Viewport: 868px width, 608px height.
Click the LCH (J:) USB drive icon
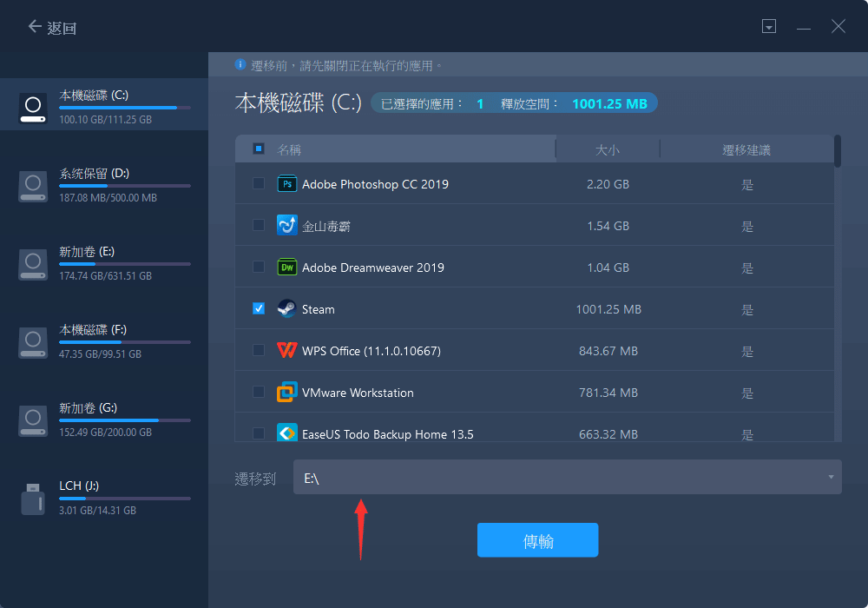click(x=32, y=498)
